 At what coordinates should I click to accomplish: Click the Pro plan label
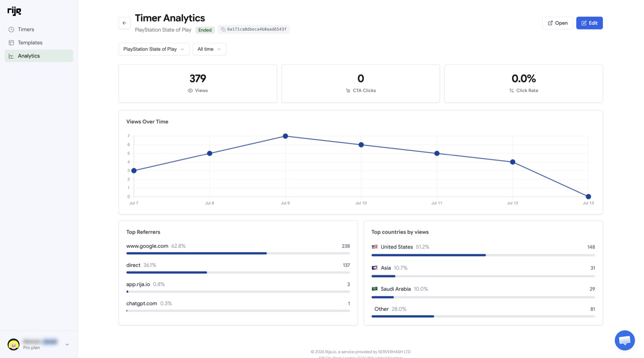point(31,348)
